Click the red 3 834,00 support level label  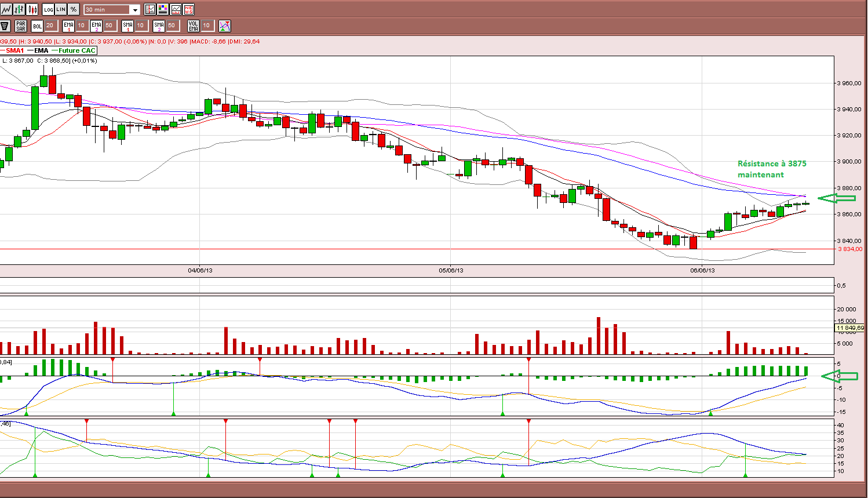tap(850, 249)
